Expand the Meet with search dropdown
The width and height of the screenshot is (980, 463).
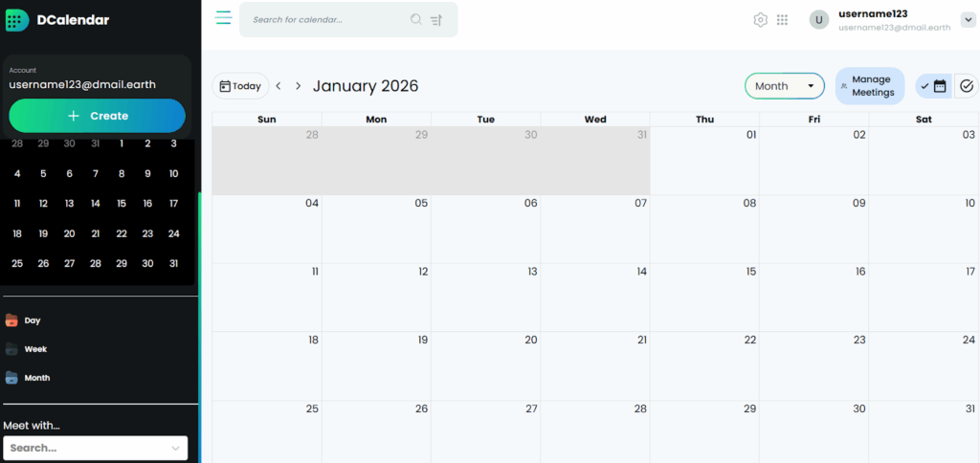(x=176, y=448)
